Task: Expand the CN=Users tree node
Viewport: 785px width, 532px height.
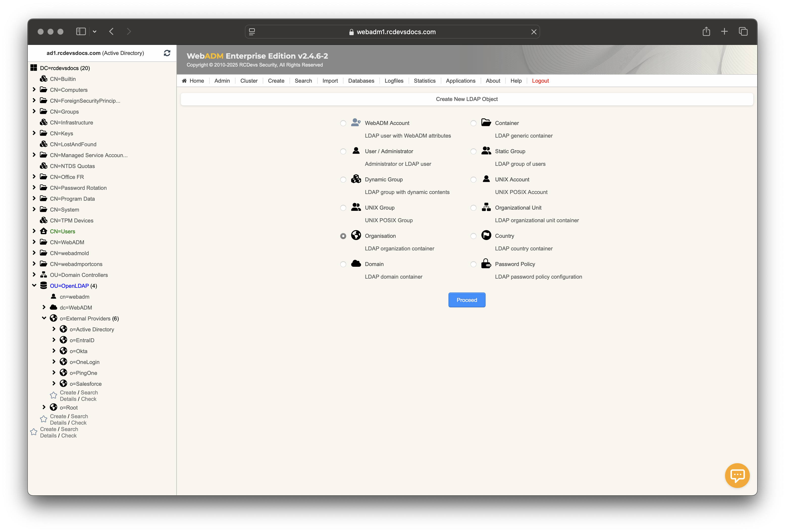Action: [x=34, y=231]
